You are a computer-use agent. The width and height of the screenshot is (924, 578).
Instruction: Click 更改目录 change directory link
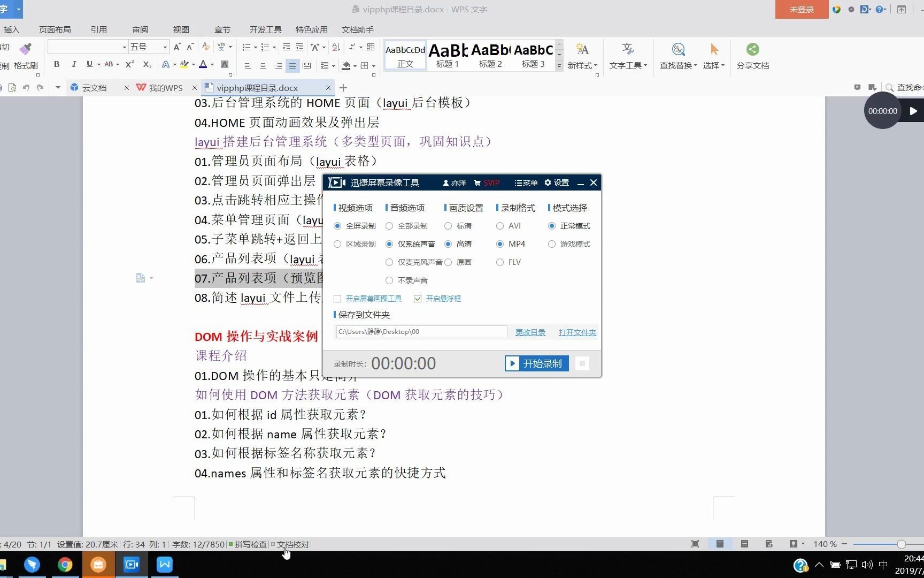[530, 332]
